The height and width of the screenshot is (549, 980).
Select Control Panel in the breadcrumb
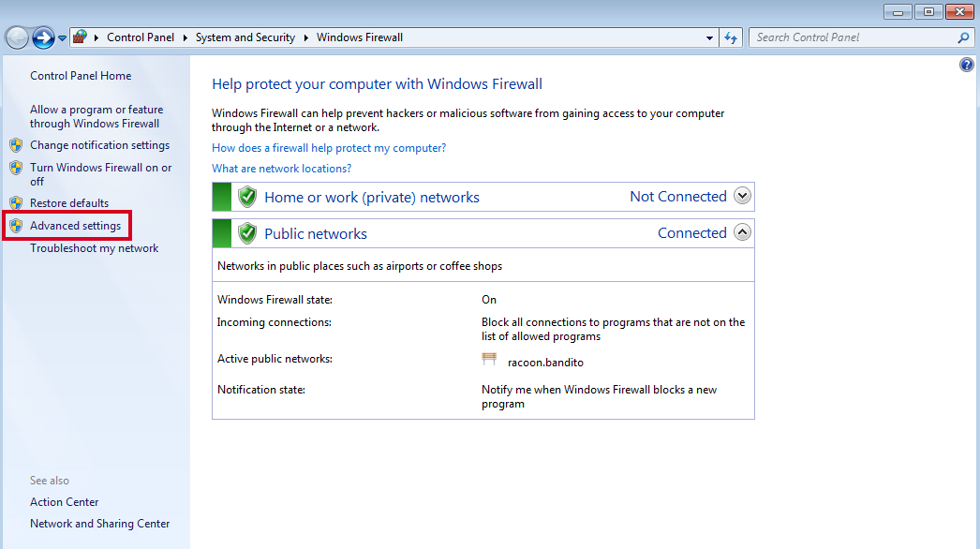(141, 37)
